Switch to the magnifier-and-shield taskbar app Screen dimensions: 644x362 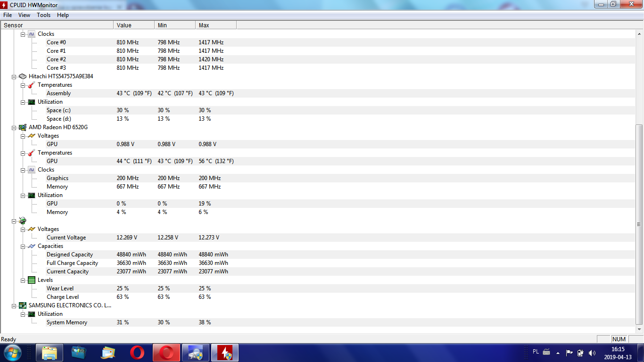[x=196, y=353]
